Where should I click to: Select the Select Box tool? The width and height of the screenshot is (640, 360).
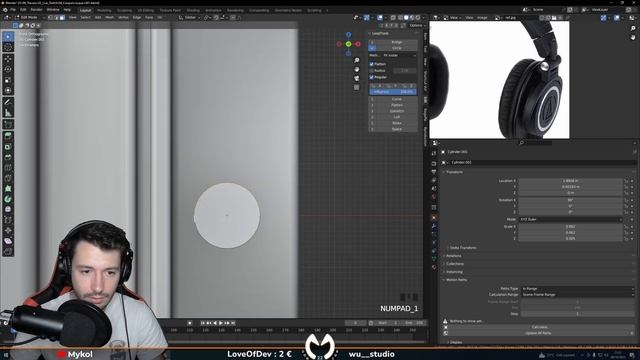click(x=8, y=37)
